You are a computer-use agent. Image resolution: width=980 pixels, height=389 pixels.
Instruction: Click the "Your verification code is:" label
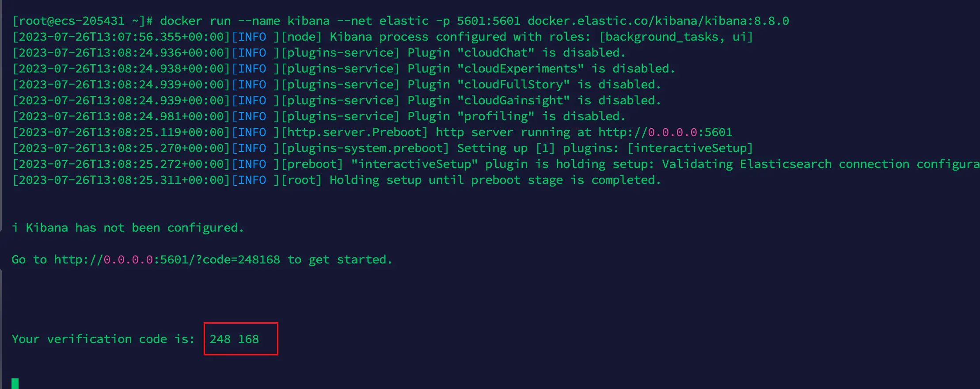(x=103, y=339)
